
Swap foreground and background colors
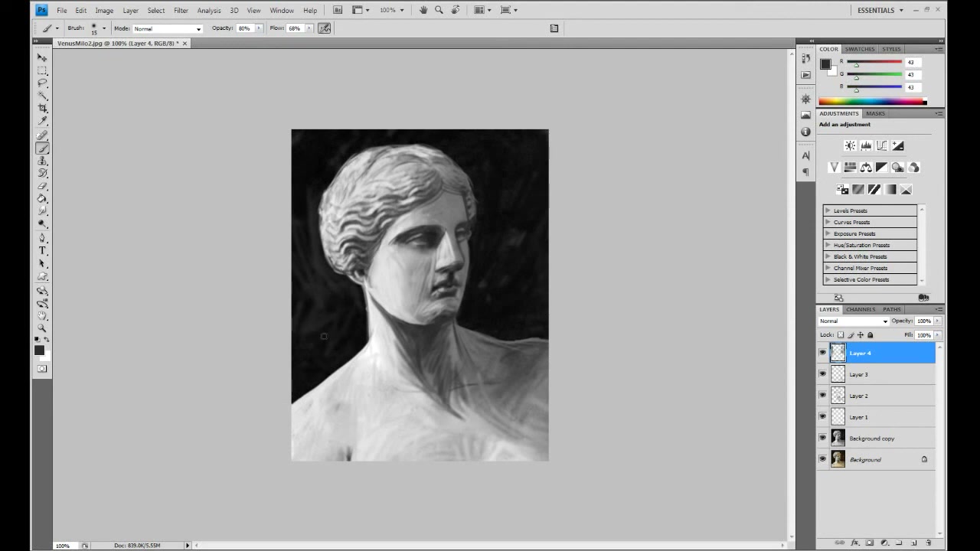(47, 340)
